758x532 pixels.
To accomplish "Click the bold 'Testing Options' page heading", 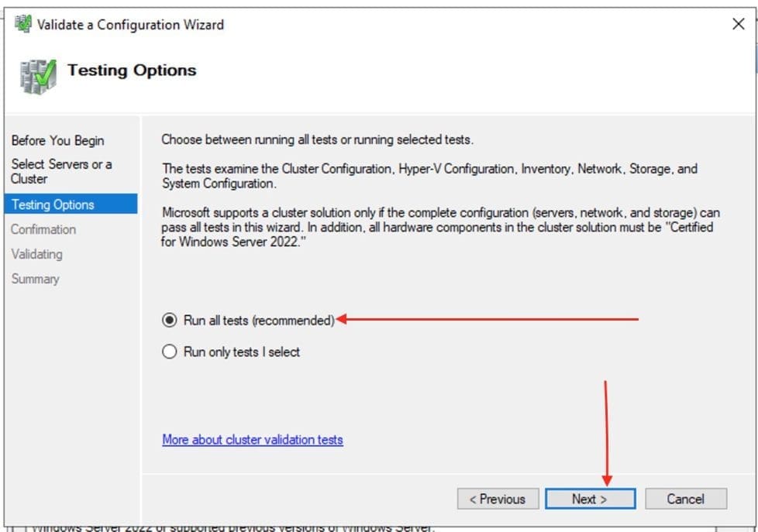I will click(x=132, y=70).
